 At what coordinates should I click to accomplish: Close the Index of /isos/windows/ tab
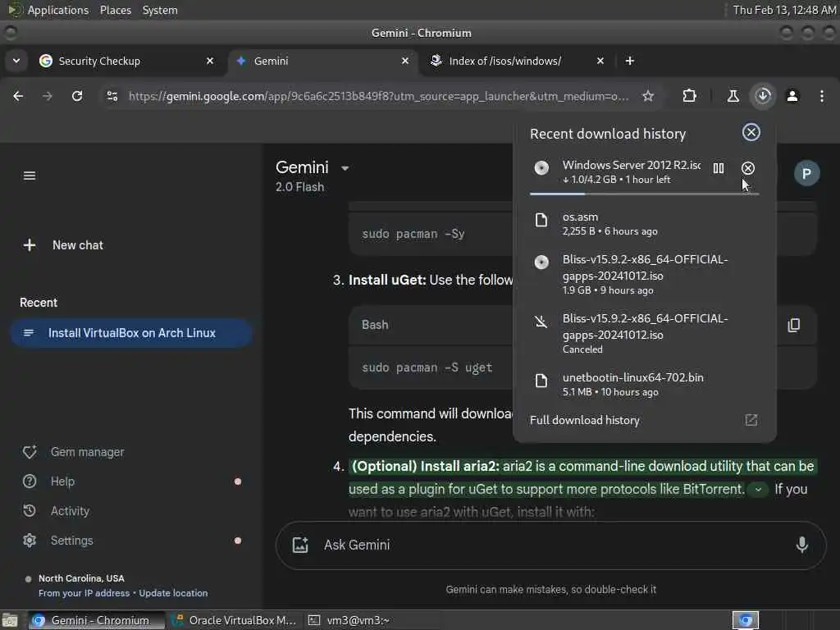600,61
